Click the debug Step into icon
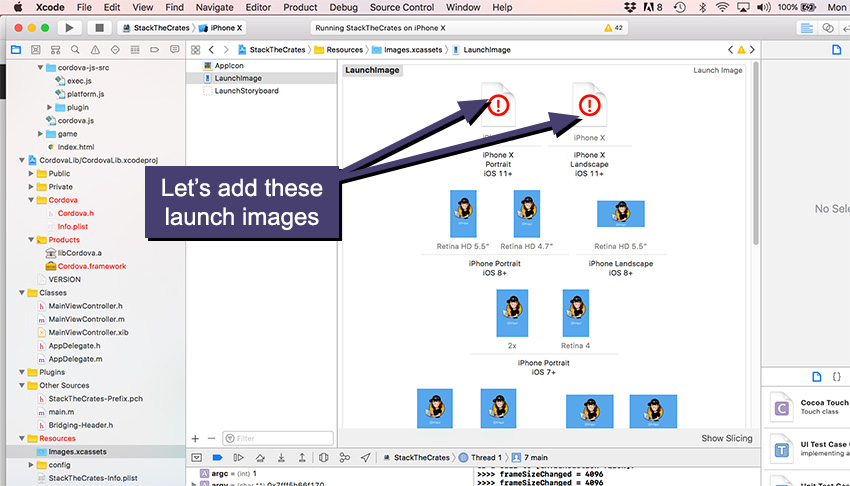850x486 pixels. click(x=281, y=458)
